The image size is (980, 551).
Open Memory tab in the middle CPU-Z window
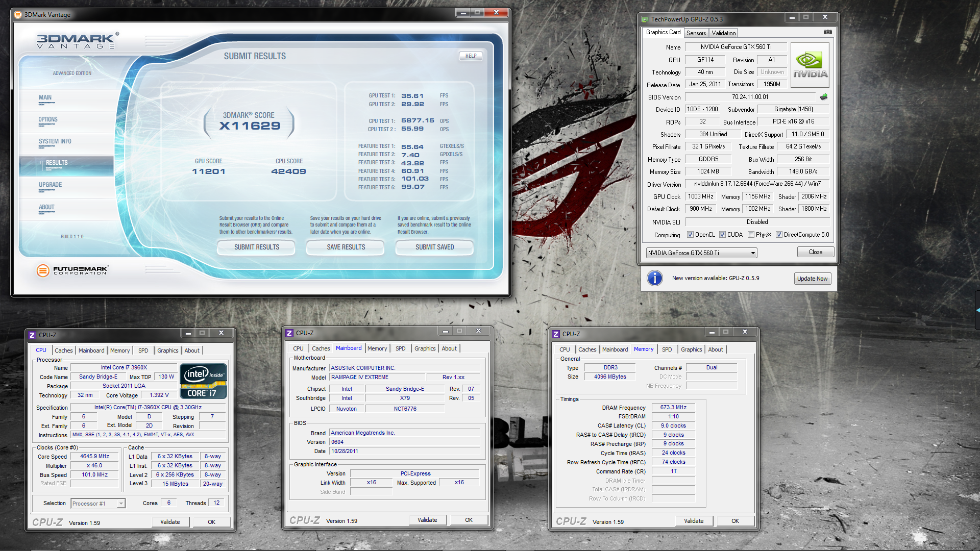click(377, 348)
